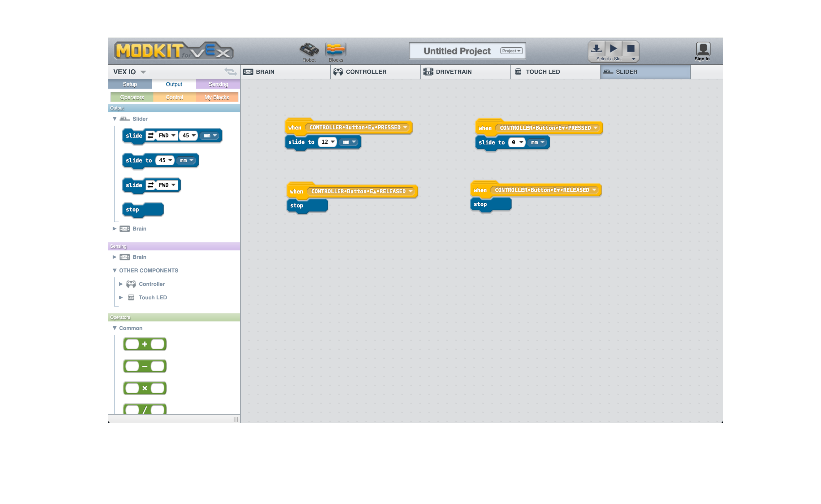This screenshot has height=504, width=821.
Task: Open the Project dropdown menu
Action: pos(511,51)
